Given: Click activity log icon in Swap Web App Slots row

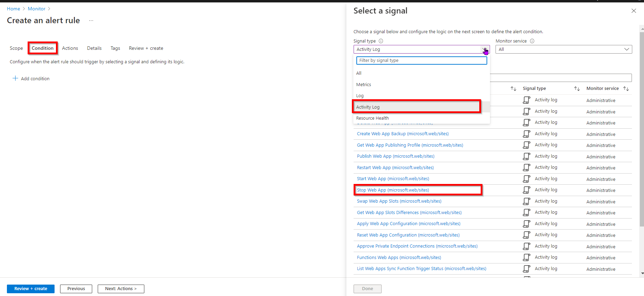Looking at the screenshot, I should pyautogui.click(x=527, y=201).
